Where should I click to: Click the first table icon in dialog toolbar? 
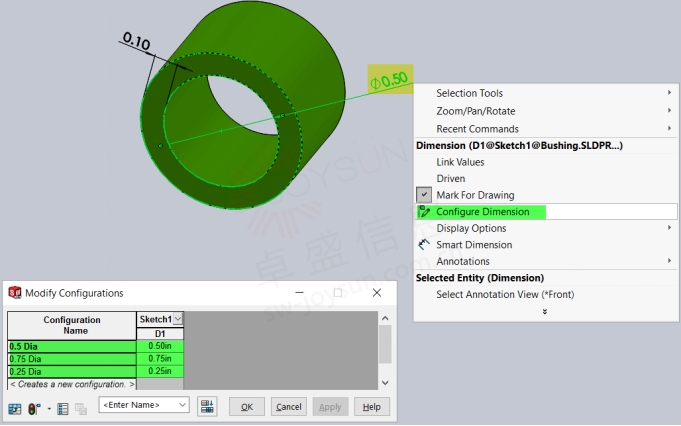pyautogui.click(x=15, y=408)
